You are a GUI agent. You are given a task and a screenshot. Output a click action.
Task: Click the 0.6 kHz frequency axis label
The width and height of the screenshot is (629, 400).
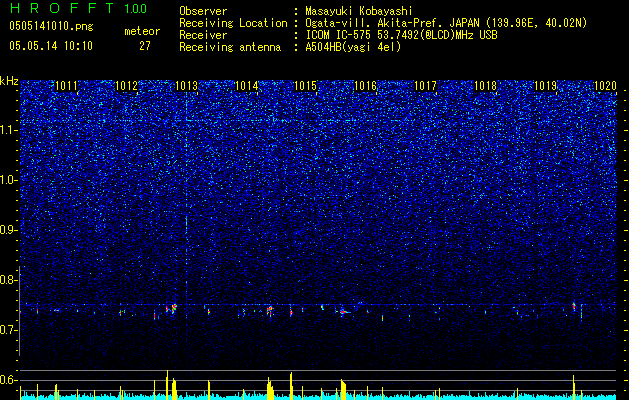[x=9, y=380]
